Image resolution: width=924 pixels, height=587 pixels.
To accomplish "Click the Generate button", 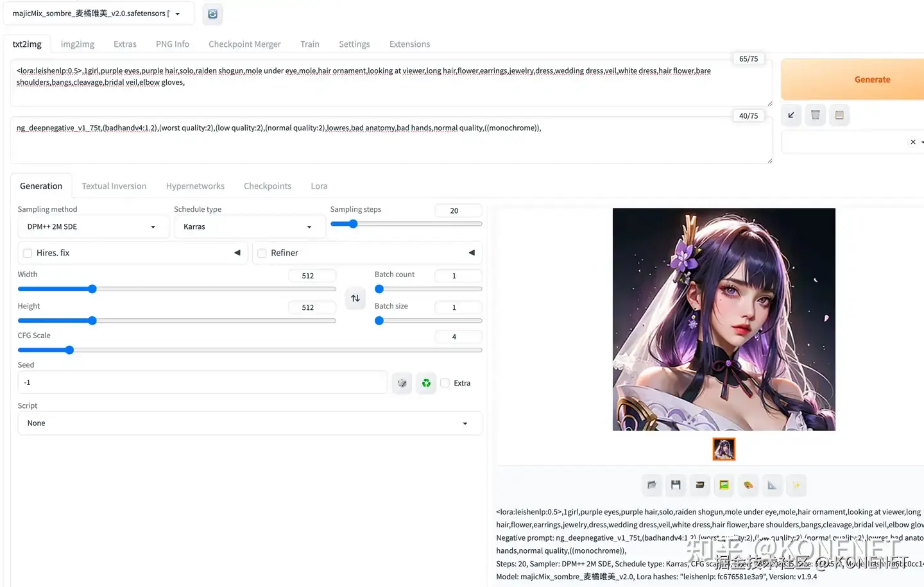I will (853, 80).
